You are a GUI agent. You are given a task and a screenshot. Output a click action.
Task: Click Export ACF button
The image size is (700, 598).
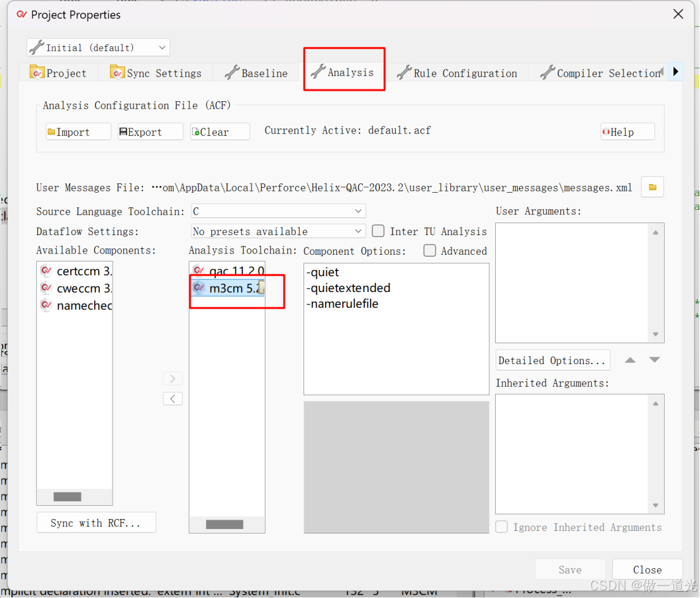150,131
